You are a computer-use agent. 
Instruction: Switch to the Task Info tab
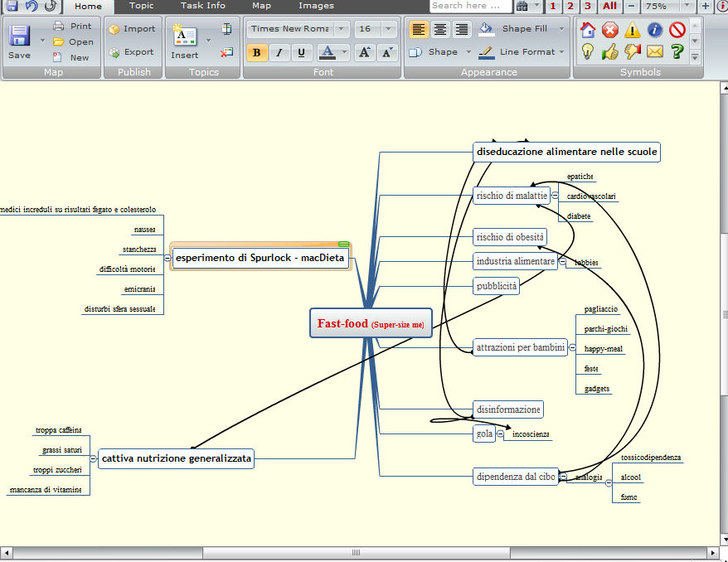[203, 6]
